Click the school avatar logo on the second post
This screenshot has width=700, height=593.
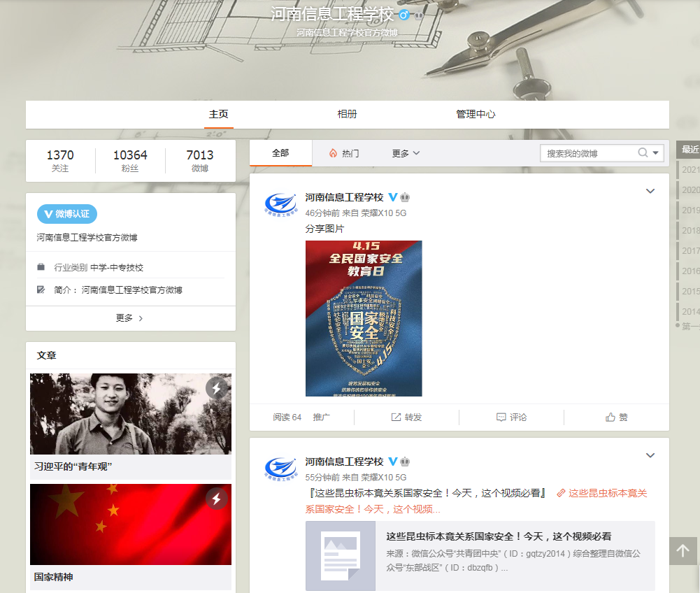click(280, 468)
